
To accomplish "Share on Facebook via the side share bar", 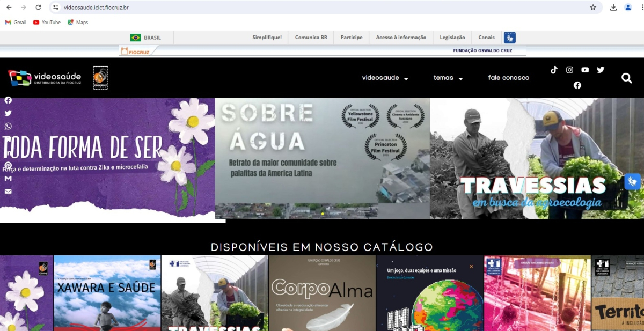I will point(8,100).
